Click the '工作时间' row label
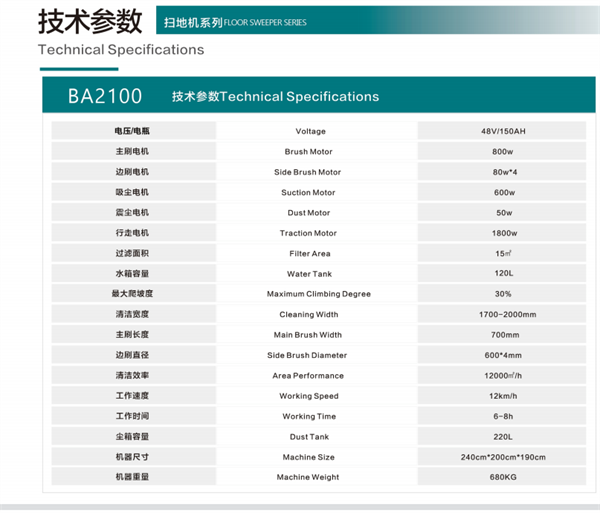This screenshot has height=513, width=600. (132, 416)
